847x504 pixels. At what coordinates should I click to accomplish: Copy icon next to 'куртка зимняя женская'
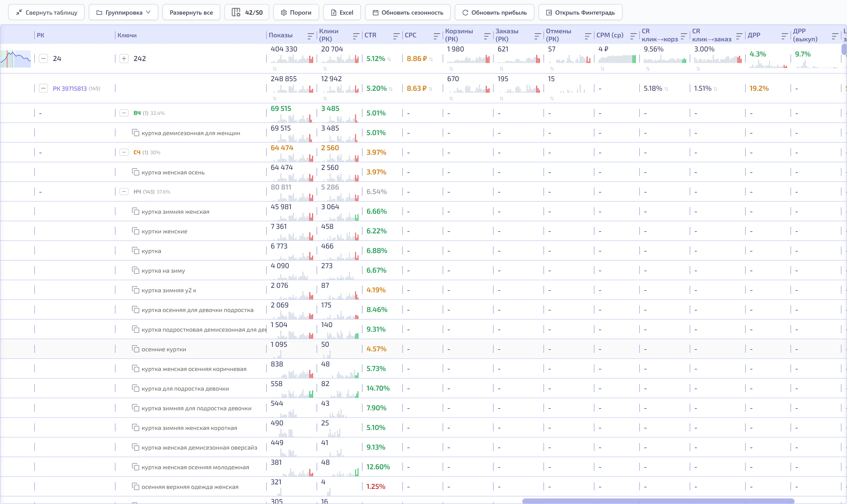[x=136, y=212]
